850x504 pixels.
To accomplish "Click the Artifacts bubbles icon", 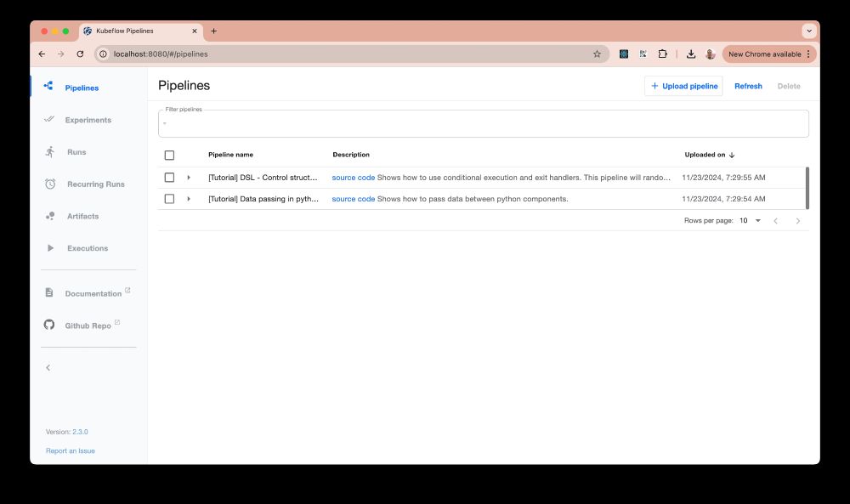I will [50, 216].
